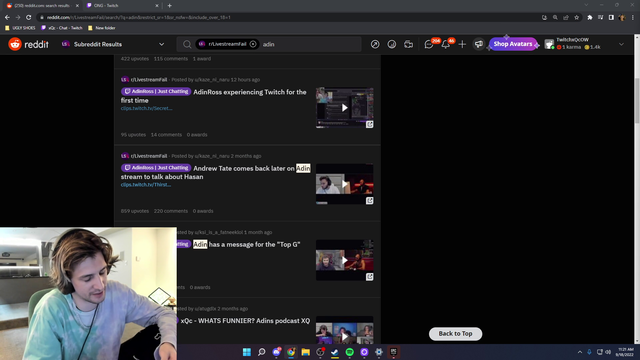640x360 pixels.
Task: Open user u/kaze_ni_naru on 12 hours ago post
Action: point(212,80)
